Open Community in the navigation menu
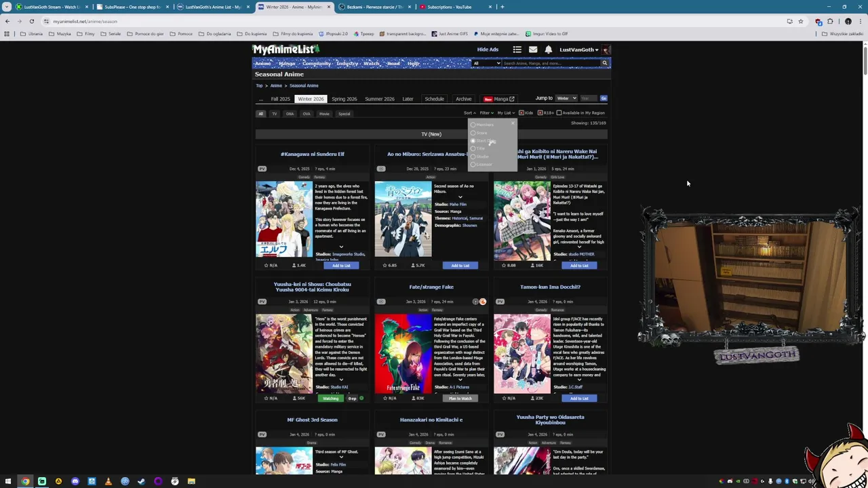Image resolution: width=868 pixels, height=488 pixels. 317,64
